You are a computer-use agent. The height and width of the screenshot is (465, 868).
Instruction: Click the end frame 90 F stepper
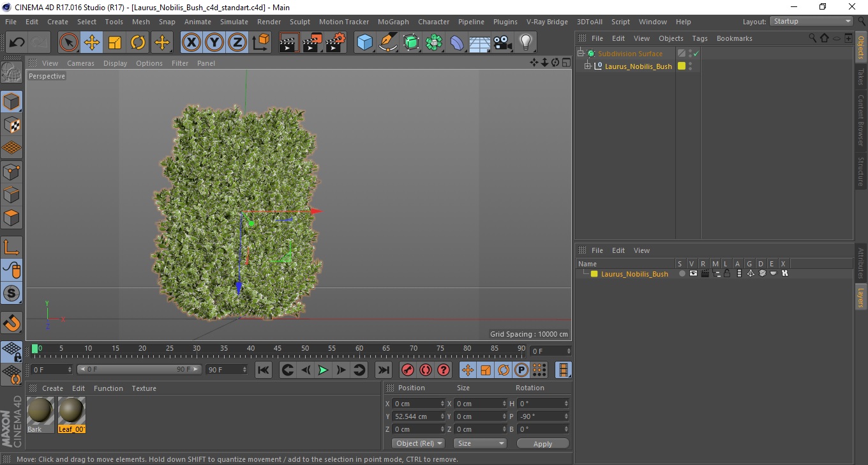[244, 370]
